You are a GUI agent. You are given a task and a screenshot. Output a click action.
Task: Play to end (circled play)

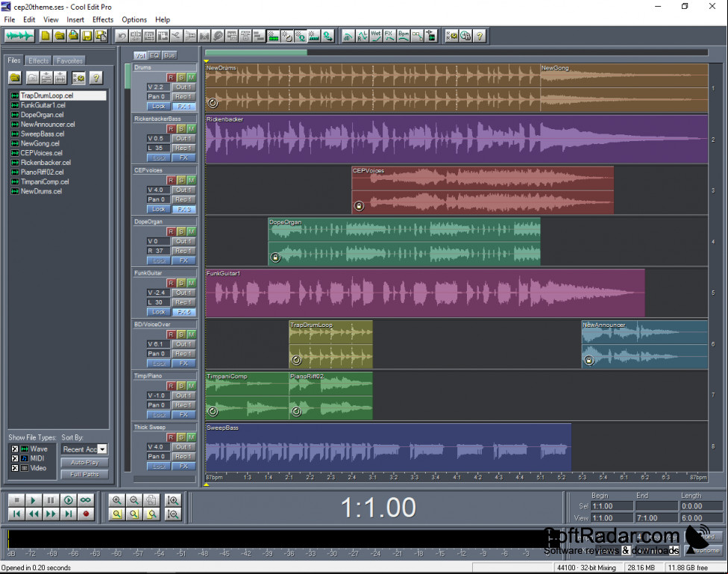tap(69, 500)
